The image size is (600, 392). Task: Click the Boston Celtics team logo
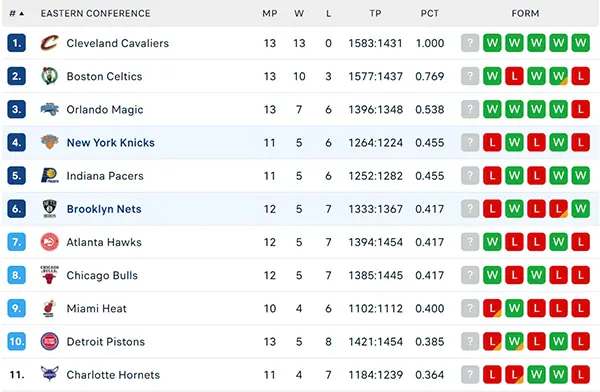coord(50,76)
